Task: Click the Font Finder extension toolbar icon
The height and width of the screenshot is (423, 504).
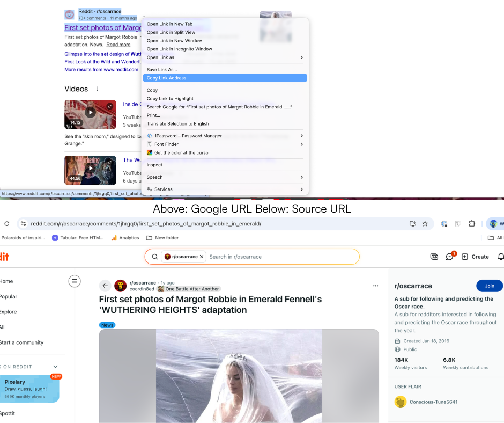Action: point(458,224)
